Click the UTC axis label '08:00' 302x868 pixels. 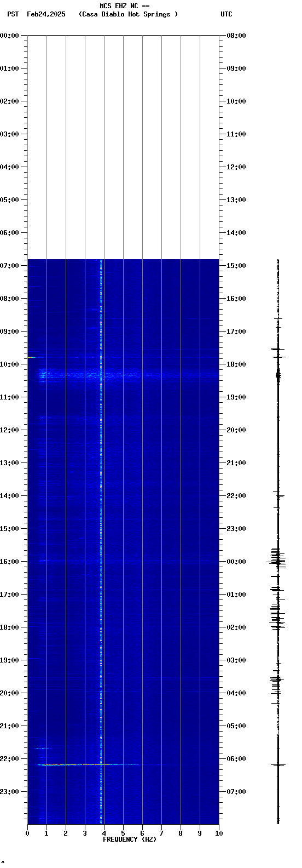[236, 36]
